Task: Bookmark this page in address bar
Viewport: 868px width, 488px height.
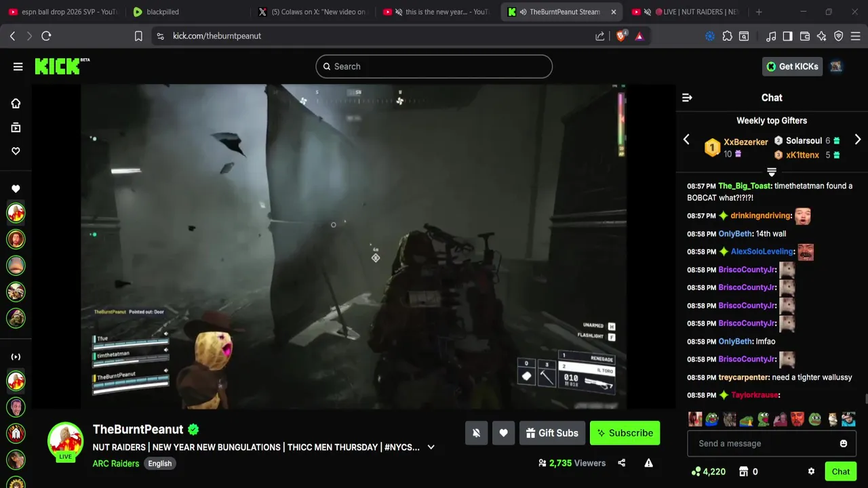Action: point(138,36)
